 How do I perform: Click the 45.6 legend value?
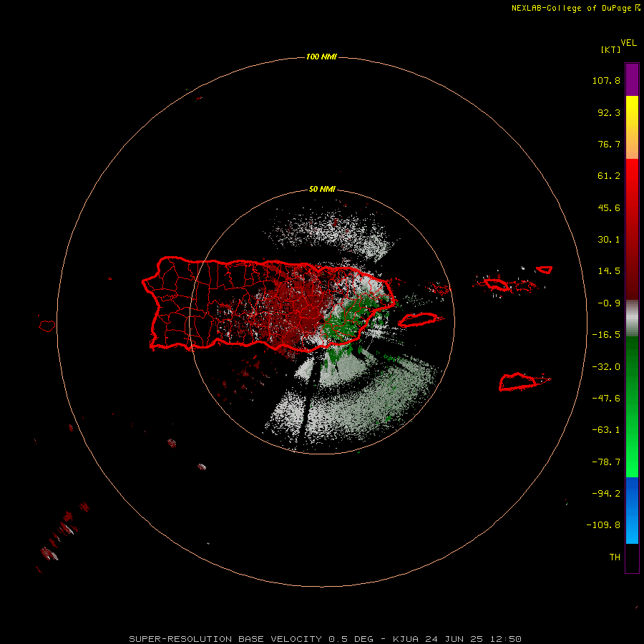609,208
